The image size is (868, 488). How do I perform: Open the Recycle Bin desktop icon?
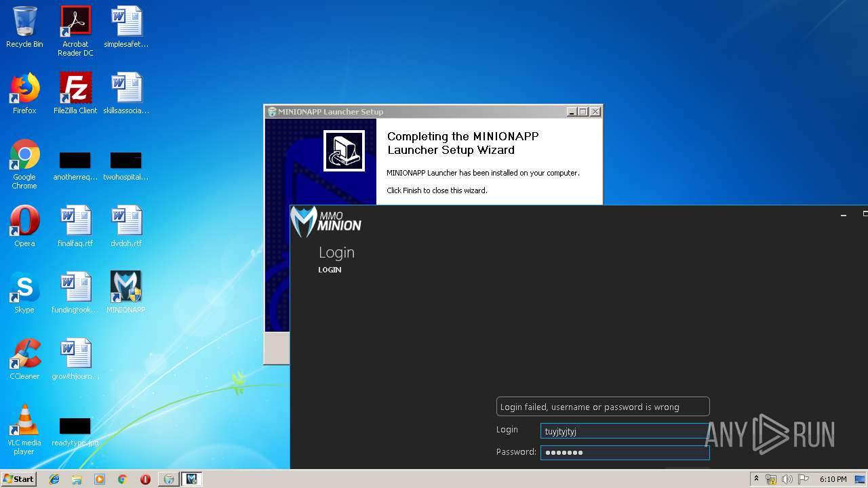click(24, 28)
